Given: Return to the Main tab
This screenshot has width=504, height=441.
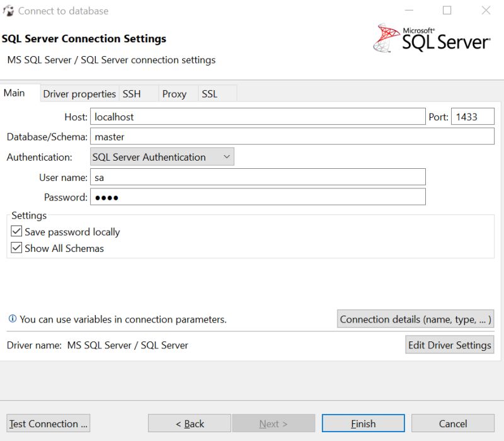Looking at the screenshot, I should point(16,93).
